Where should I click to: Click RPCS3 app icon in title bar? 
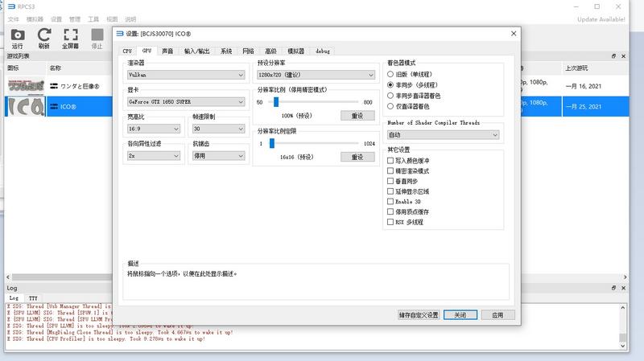click(x=11, y=6)
